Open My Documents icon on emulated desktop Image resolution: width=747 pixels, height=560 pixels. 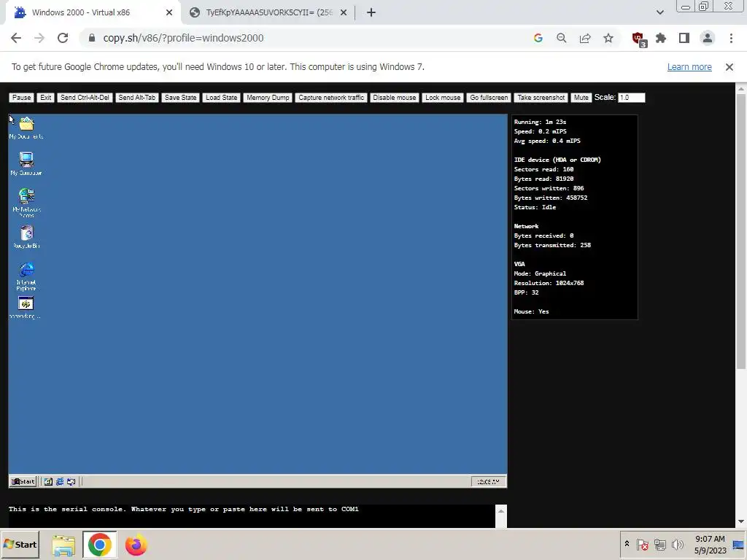(x=26, y=128)
